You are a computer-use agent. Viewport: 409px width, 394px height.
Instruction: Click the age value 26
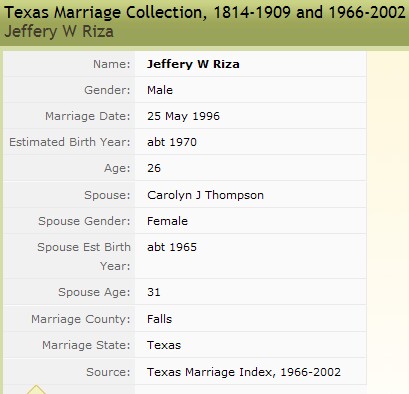tap(154, 168)
